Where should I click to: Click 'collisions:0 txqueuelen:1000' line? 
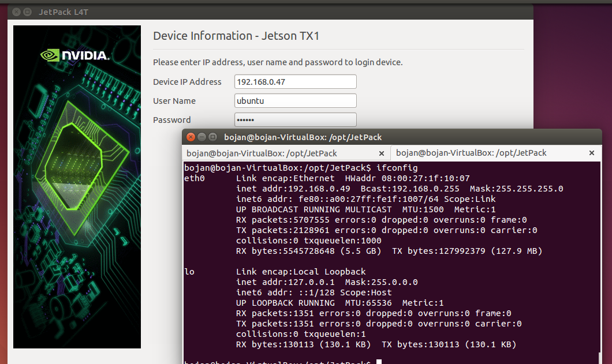click(x=309, y=241)
